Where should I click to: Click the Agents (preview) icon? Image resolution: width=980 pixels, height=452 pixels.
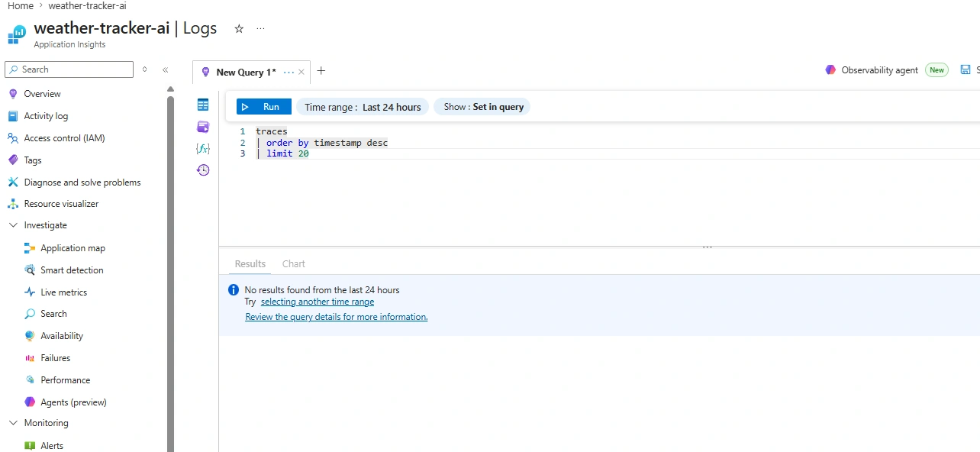[x=30, y=402]
